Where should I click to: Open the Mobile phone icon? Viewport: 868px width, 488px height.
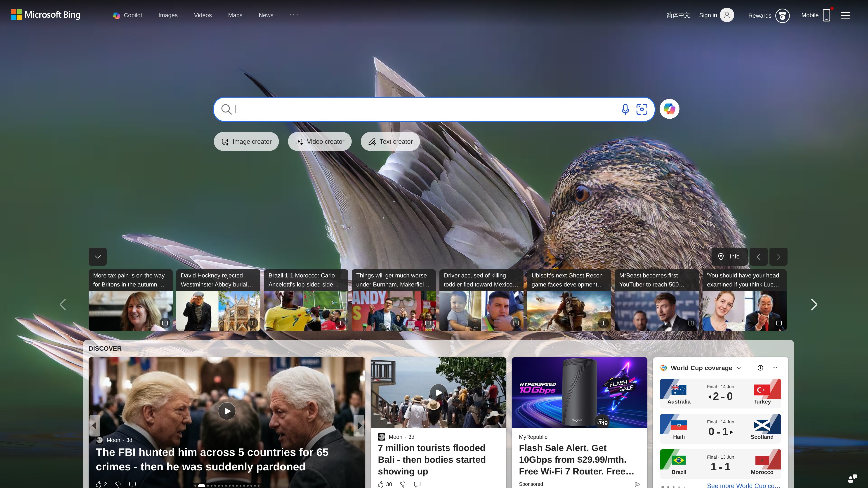[826, 15]
